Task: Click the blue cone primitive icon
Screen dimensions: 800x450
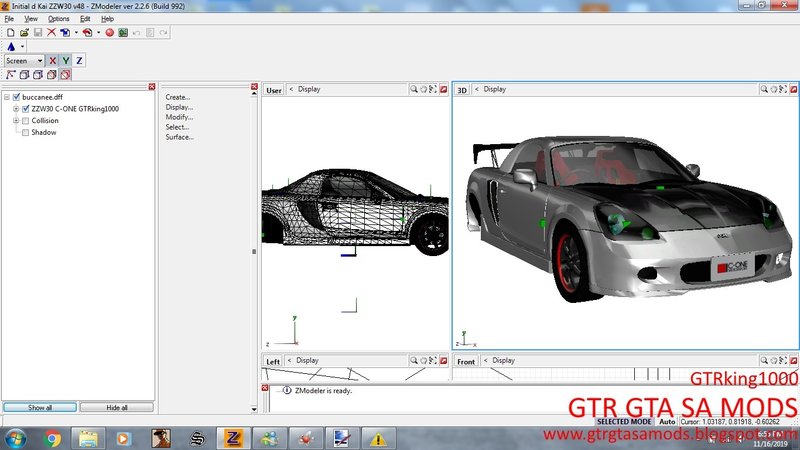Action: (11, 46)
